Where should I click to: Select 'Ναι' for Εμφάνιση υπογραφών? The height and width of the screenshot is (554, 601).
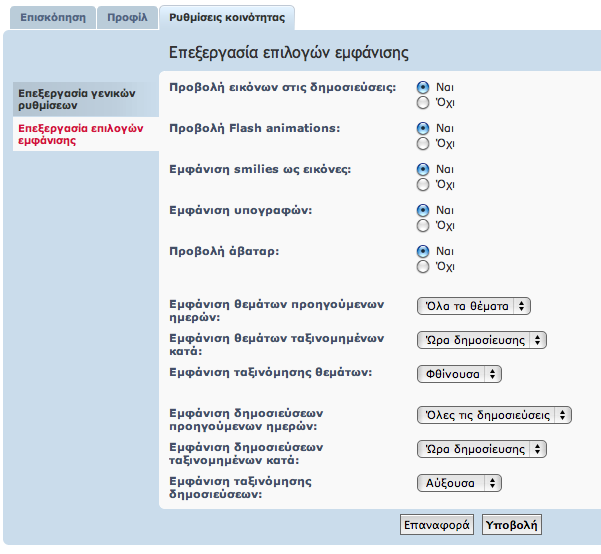423,210
